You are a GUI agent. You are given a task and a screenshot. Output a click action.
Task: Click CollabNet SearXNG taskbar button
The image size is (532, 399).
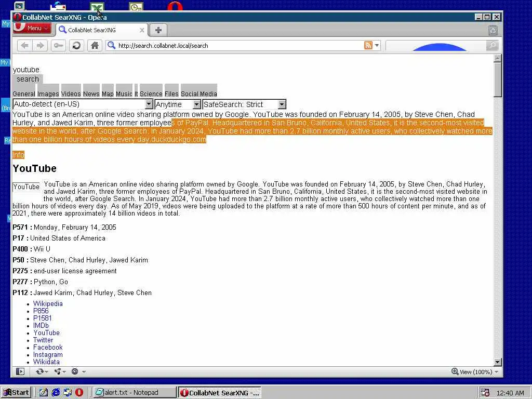pos(220,393)
